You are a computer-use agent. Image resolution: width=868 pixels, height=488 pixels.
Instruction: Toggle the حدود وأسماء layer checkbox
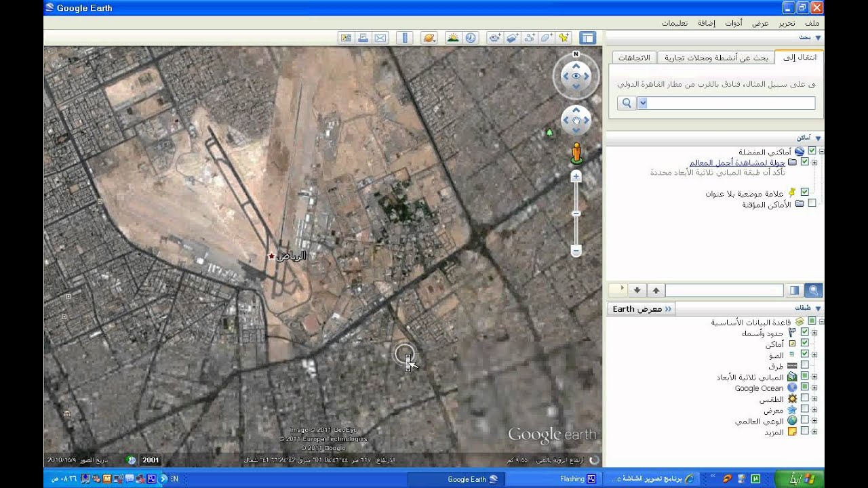point(804,332)
